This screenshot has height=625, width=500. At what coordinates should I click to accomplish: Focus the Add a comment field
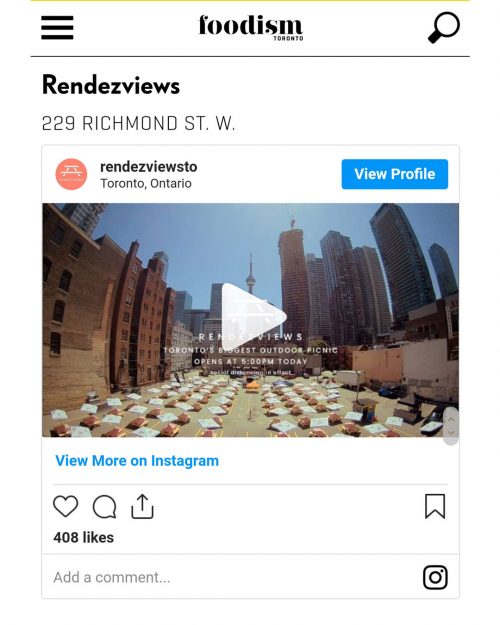pos(231,577)
